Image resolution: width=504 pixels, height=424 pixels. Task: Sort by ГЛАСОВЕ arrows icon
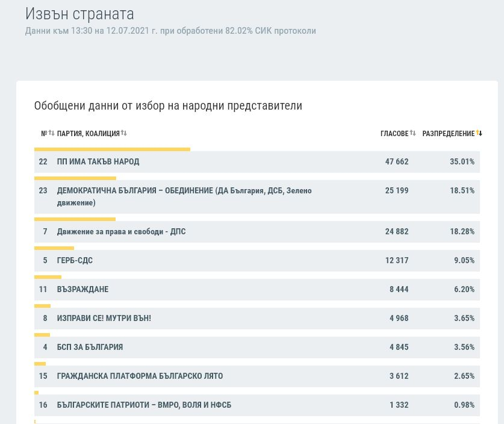point(412,132)
